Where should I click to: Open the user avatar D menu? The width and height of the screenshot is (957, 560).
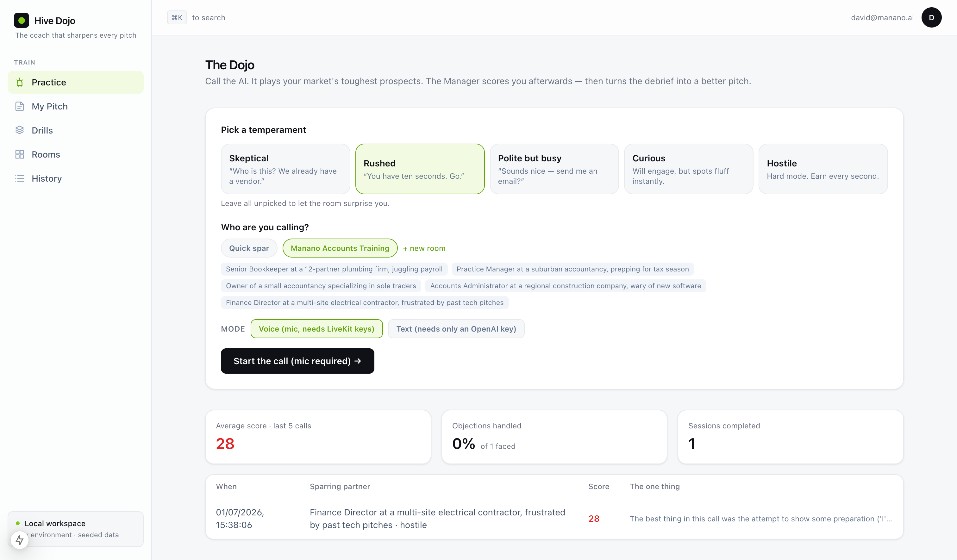931,17
